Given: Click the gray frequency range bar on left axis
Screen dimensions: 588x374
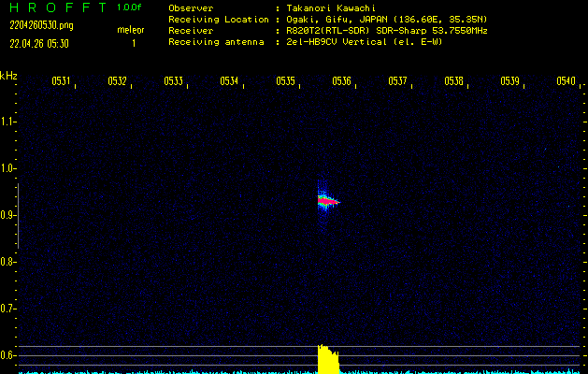Looking at the screenshot, I should tap(18, 216).
